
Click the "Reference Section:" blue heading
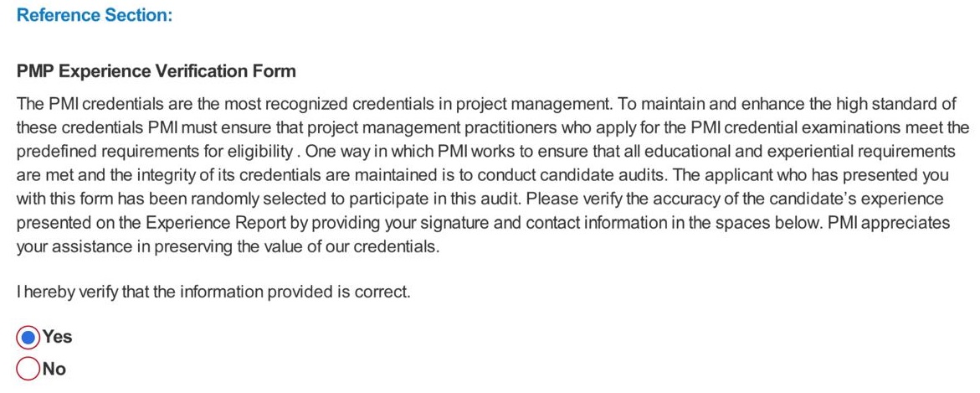[x=95, y=16]
